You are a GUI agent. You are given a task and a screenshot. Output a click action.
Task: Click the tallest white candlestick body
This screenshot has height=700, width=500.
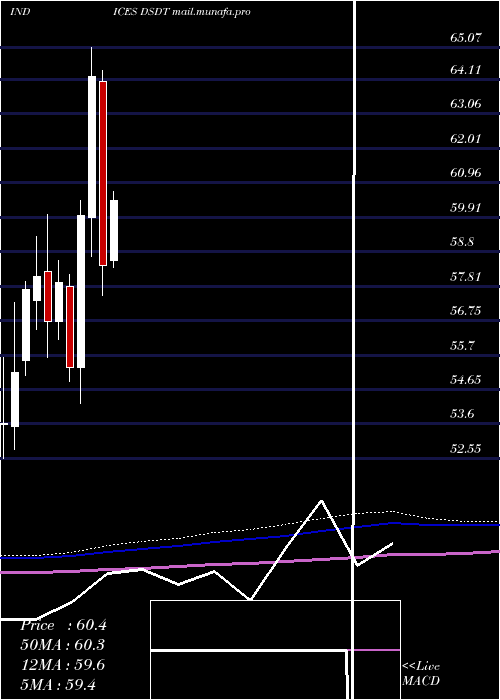pos(81,292)
